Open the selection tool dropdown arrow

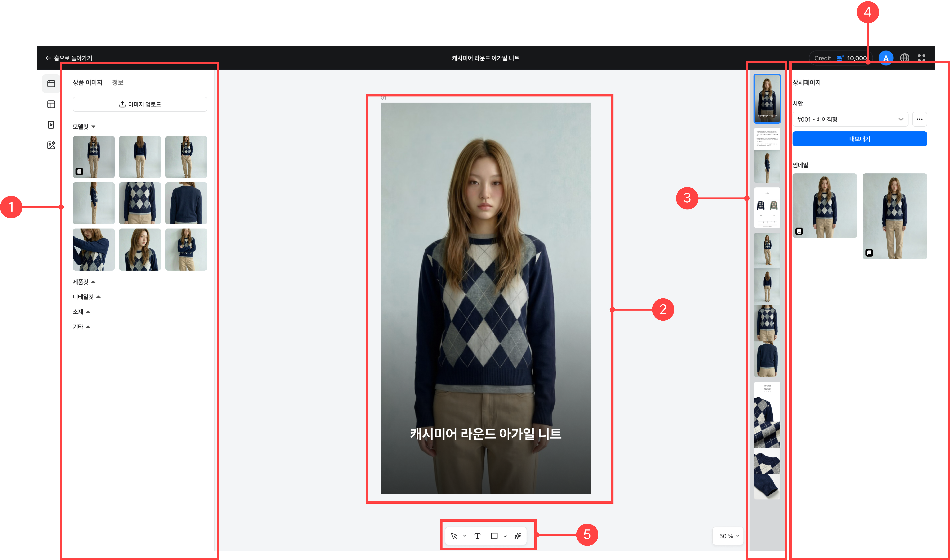pyautogui.click(x=465, y=536)
